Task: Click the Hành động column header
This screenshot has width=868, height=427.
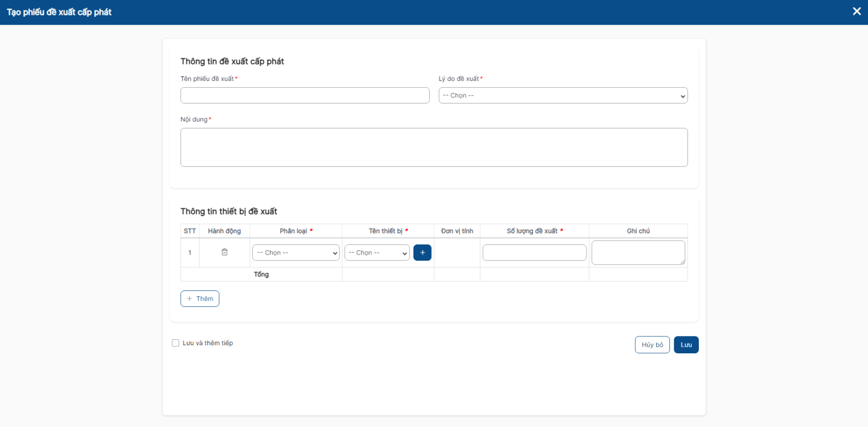Action: (225, 231)
